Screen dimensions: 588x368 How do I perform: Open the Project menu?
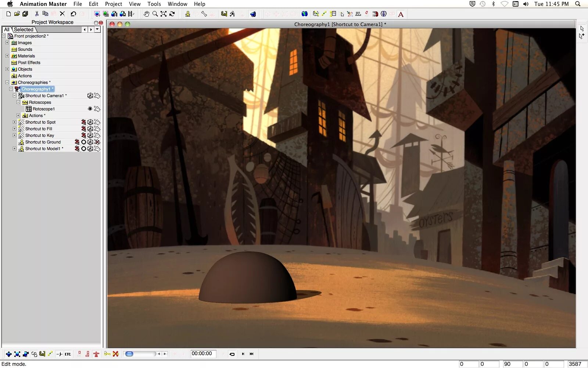click(114, 4)
